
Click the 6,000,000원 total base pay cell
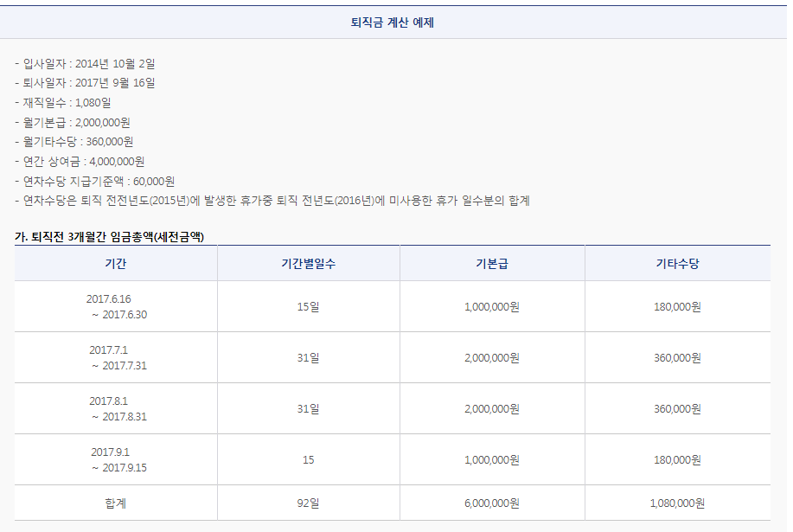pos(492,503)
